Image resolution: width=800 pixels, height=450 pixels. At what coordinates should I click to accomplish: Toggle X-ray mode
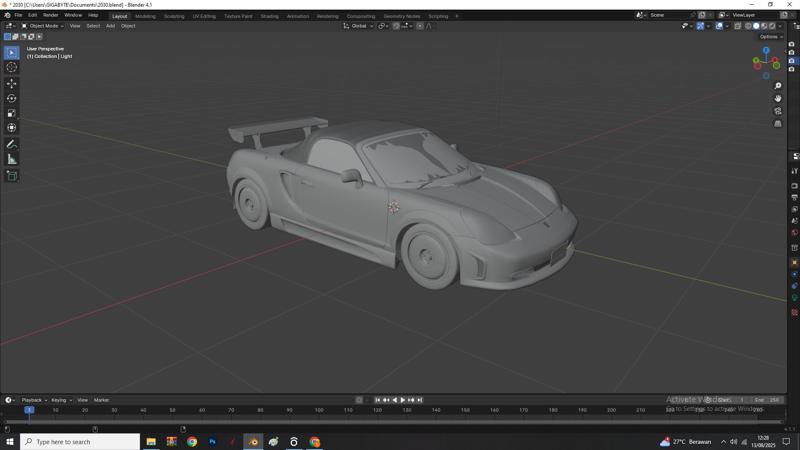(x=738, y=26)
